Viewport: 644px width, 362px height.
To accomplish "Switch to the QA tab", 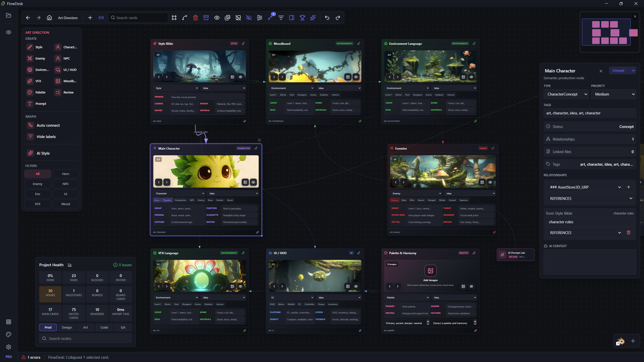I will click(x=123, y=327).
